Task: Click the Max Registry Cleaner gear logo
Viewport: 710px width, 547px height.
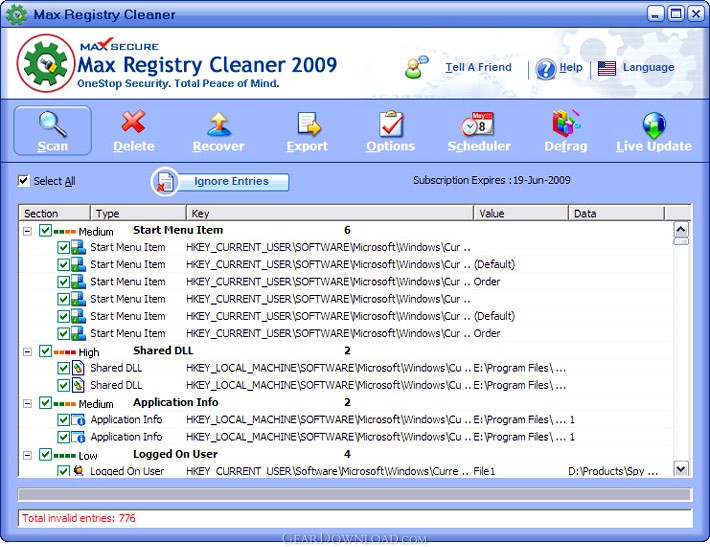Action: pos(46,63)
